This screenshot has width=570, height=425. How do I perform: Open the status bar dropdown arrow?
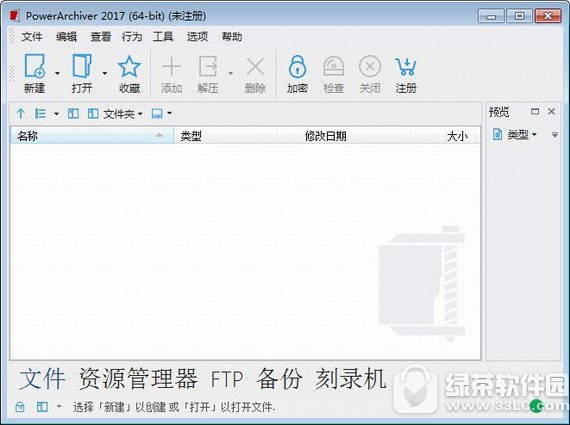click(59, 406)
